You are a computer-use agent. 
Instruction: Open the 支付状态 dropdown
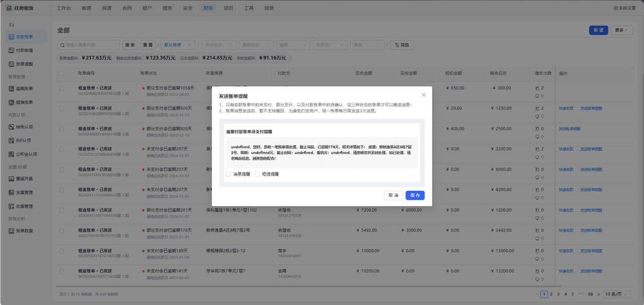click(218, 45)
